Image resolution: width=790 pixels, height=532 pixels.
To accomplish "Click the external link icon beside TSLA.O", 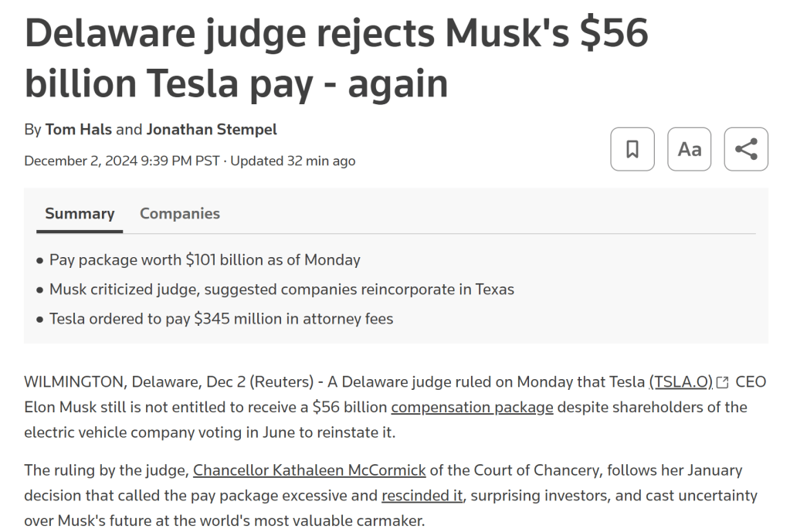I will click(x=723, y=382).
